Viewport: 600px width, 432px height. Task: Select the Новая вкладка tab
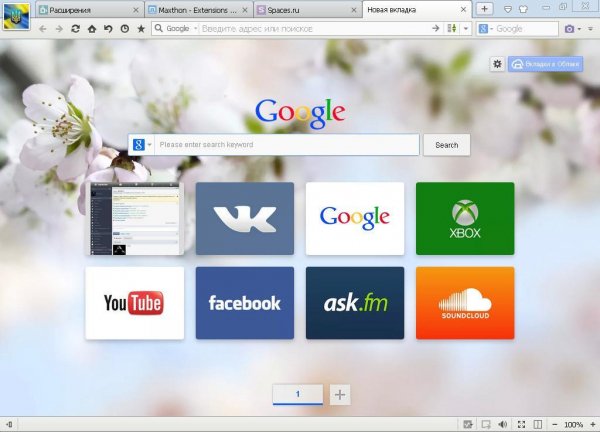point(417,10)
